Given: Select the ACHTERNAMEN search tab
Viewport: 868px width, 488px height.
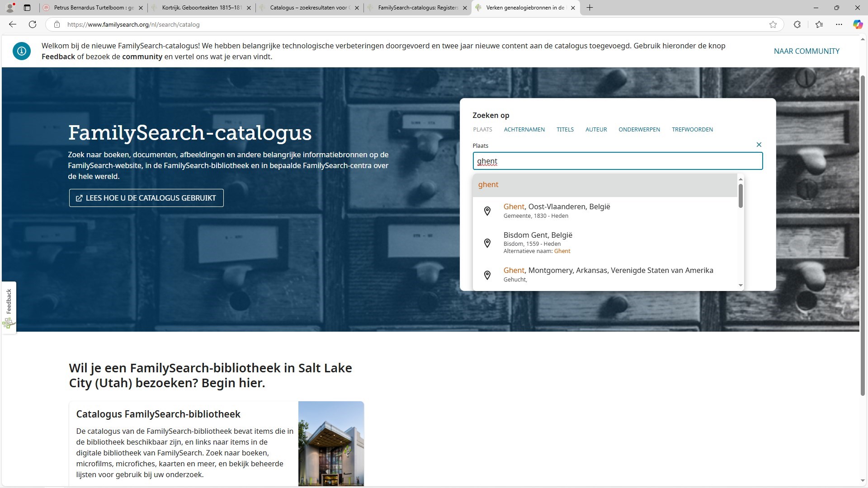Looking at the screenshot, I should point(524,130).
